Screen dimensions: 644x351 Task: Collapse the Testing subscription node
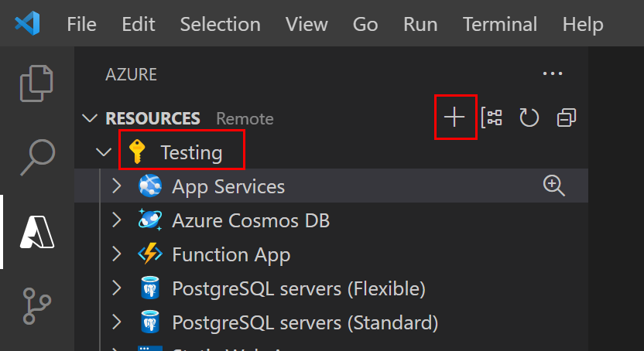(x=104, y=152)
